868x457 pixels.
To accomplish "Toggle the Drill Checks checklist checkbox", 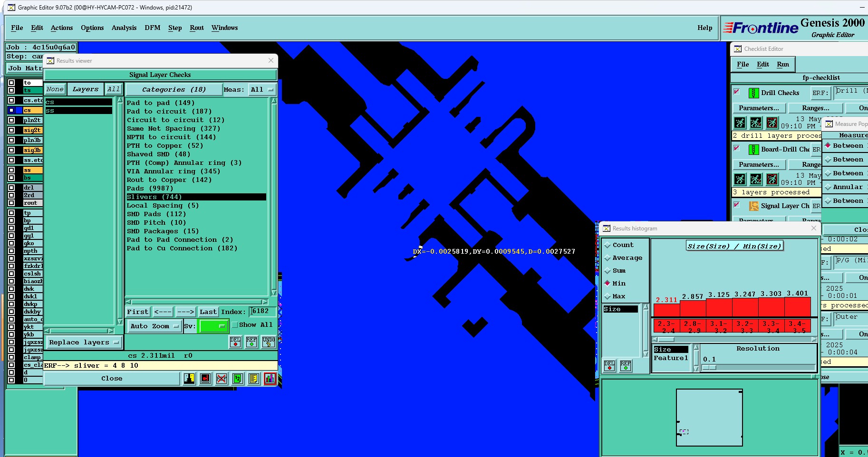I will pos(737,92).
